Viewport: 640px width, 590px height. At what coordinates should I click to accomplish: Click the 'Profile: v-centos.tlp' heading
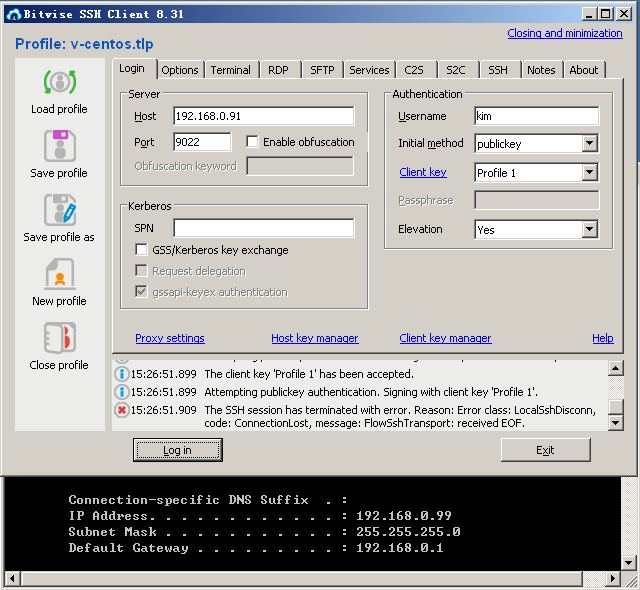coord(84,44)
